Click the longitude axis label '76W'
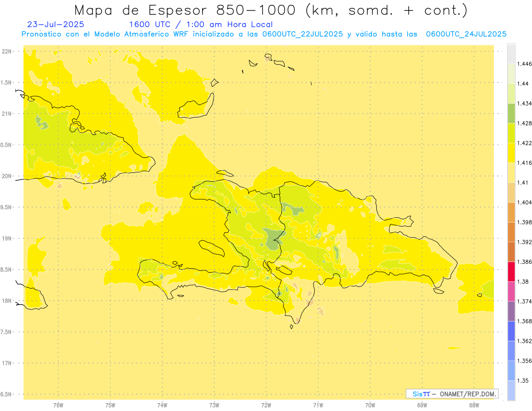 (x=58, y=405)
